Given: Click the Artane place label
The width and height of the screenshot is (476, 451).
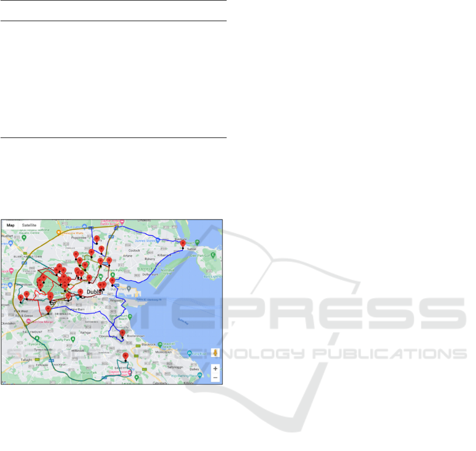Looking at the screenshot, I should (x=128, y=256).
